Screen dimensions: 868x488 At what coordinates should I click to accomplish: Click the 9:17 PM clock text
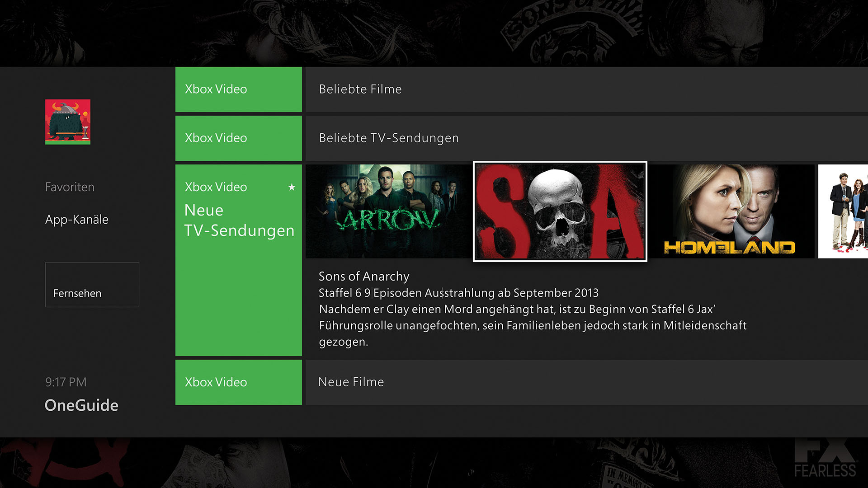pos(66,382)
